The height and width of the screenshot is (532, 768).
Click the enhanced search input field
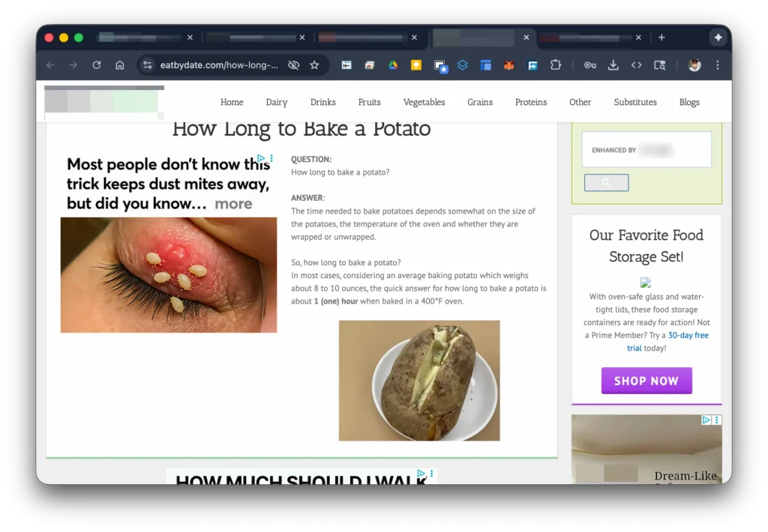[646, 150]
